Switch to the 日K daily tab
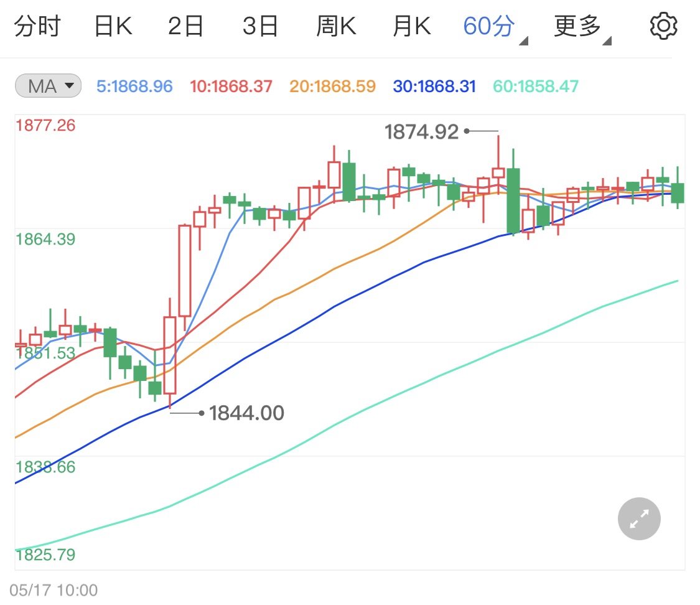The height and width of the screenshot is (605, 700). coord(113,25)
